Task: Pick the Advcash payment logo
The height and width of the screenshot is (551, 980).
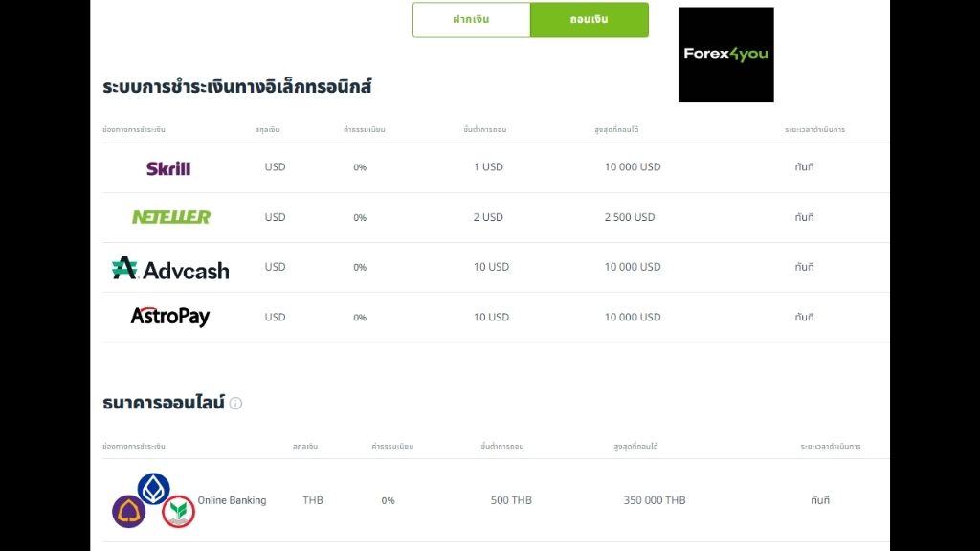Action: tap(170, 269)
